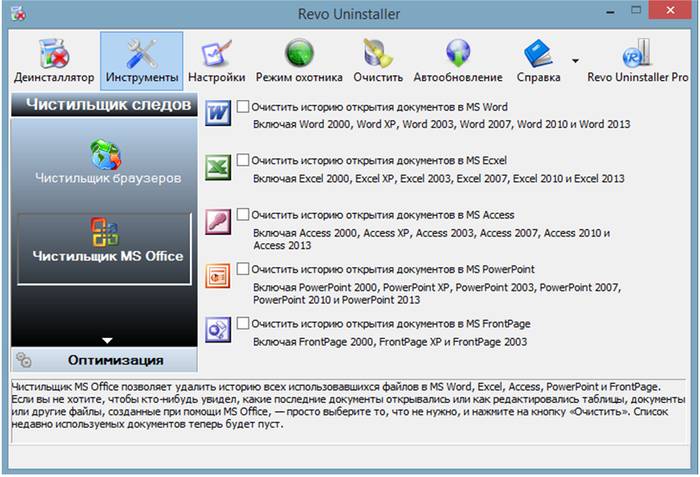Check the MS Excel history checkbox
Viewport: 700px width, 477px height.
pyautogui.click(x=242, y=160)
